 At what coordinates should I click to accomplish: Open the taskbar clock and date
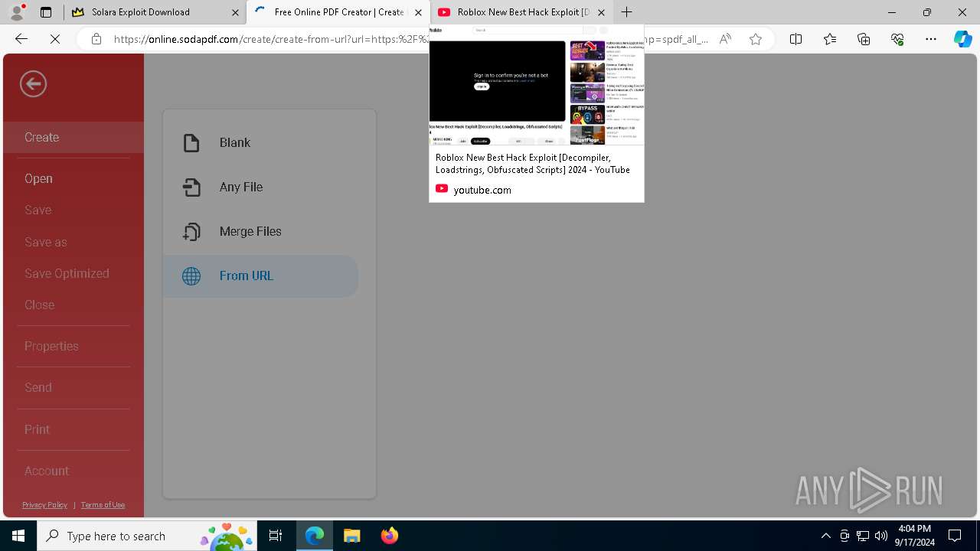click(x=915, y=536)
